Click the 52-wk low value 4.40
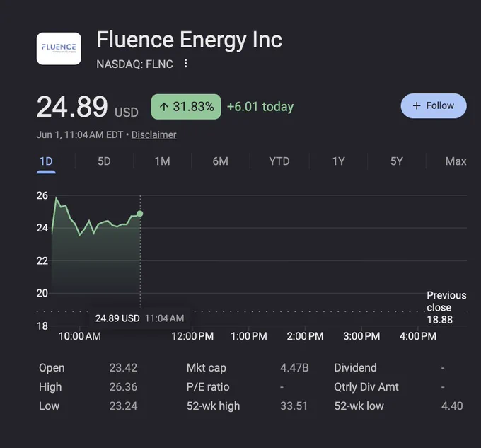The width and height of the screenshot is (481, 448). pos(452,406)
